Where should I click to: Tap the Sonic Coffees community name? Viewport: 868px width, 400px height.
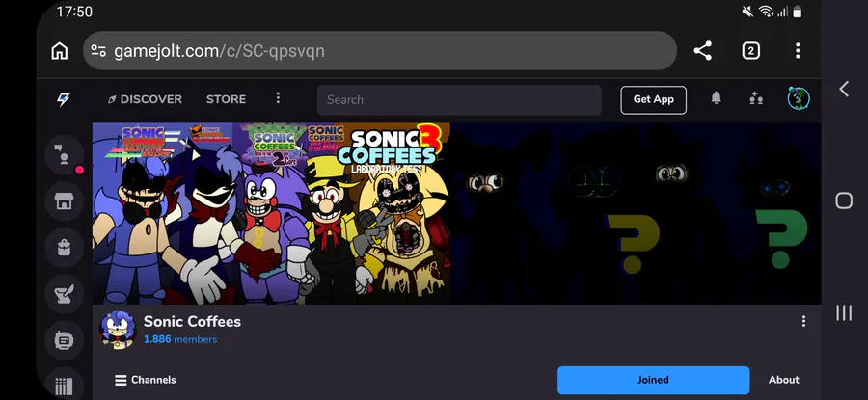(192, 321)
